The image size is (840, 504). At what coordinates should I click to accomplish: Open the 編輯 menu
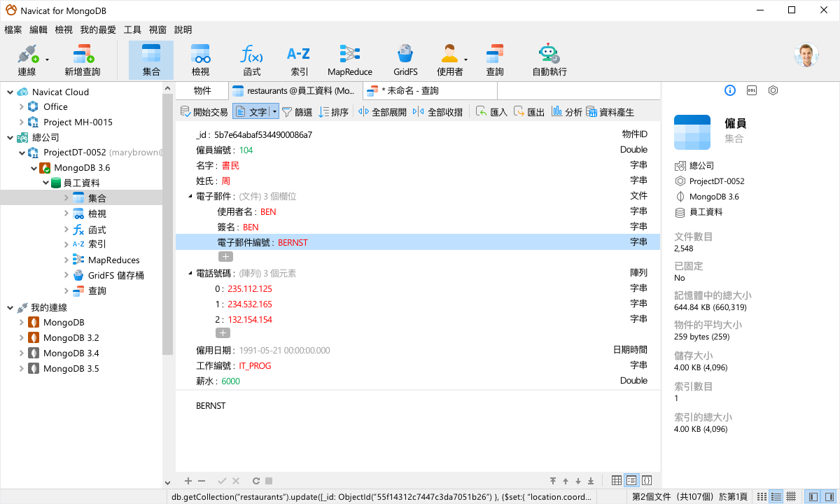point(38,29)
